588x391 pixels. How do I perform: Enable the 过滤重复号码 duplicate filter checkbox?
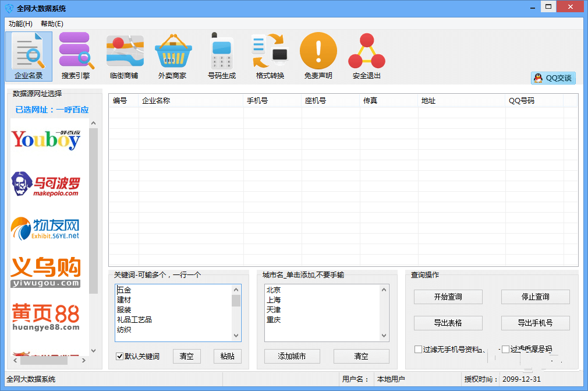[x=505, y=350]
